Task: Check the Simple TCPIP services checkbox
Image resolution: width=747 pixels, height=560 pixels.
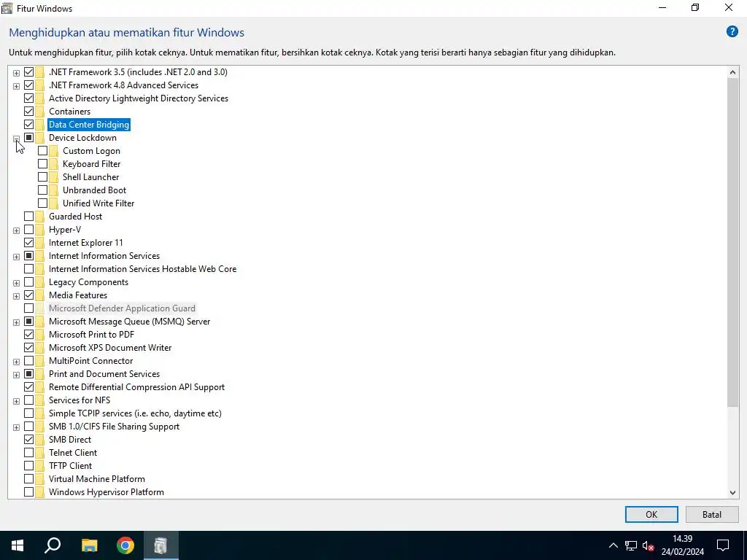Action: (28, 413)
